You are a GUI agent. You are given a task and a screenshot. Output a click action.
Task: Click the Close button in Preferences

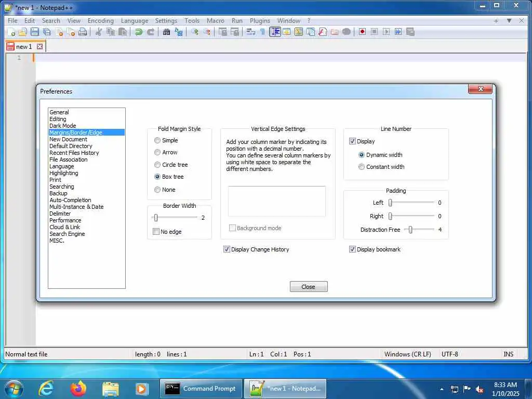pyautogui.click(x=309, y=287)
